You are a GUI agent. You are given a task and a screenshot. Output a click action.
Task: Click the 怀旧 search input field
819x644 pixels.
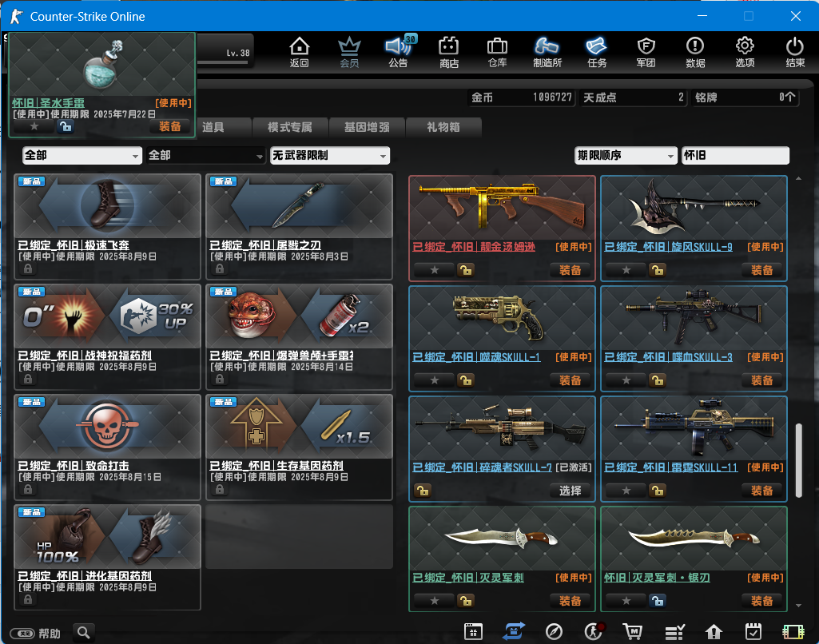point(735,155)
